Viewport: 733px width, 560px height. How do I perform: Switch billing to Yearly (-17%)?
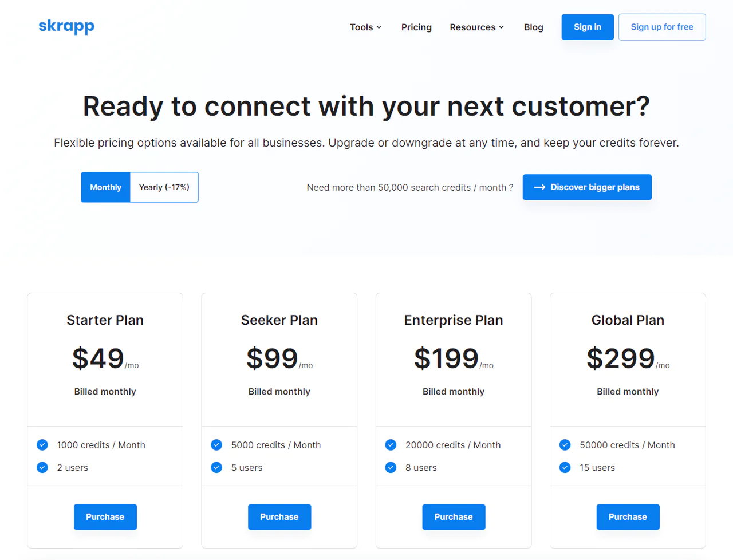coord(164,187)
